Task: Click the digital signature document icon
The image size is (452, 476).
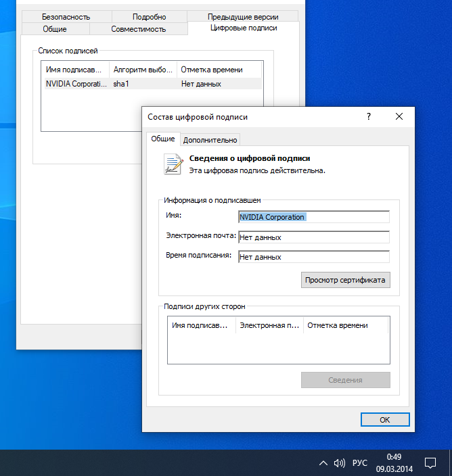Action: (x=173, y=164)
